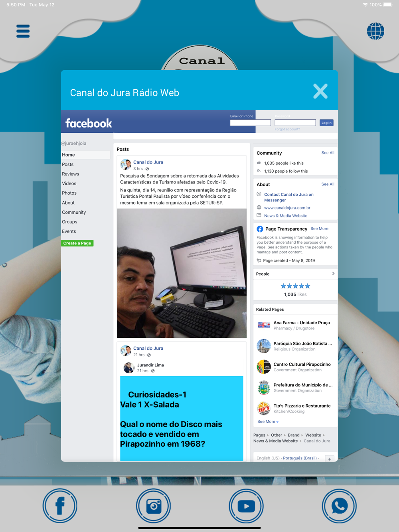Click the @juraehjoia handle text
The width and height of the screenshot is (399, 532).
click(x=74, y=143)
